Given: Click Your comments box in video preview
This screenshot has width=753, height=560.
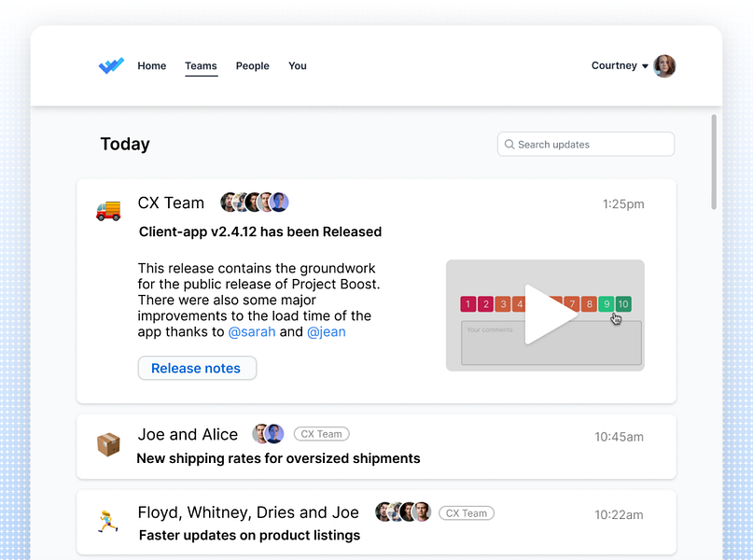Looking at the screenshot, I should [551, 343].
